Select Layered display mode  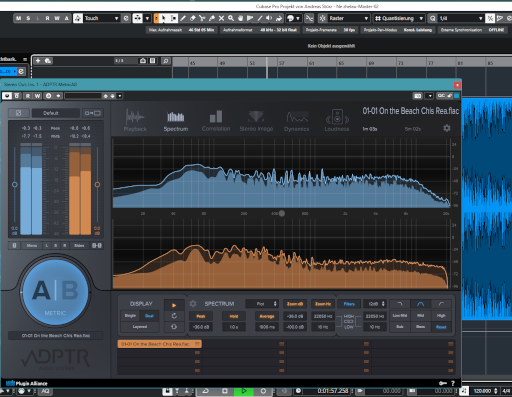click(x=140, y=327)
